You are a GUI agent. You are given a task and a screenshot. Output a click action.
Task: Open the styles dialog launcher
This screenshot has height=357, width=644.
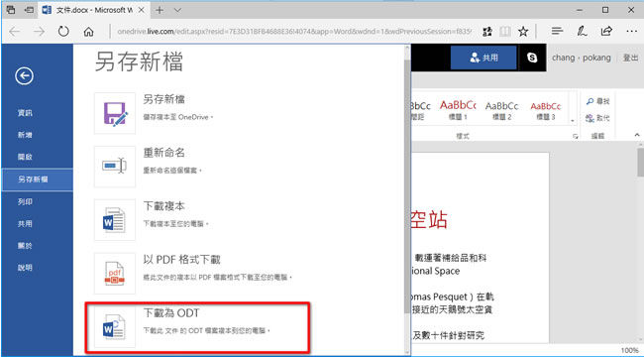[x=575, y=136]
